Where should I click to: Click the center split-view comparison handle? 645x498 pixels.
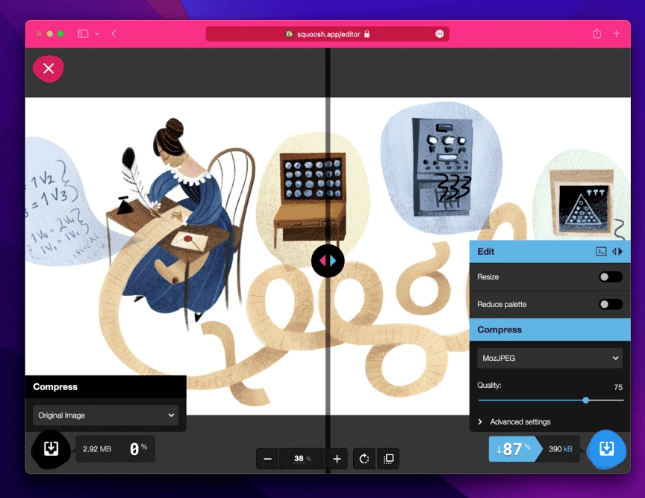coord(327,261)
